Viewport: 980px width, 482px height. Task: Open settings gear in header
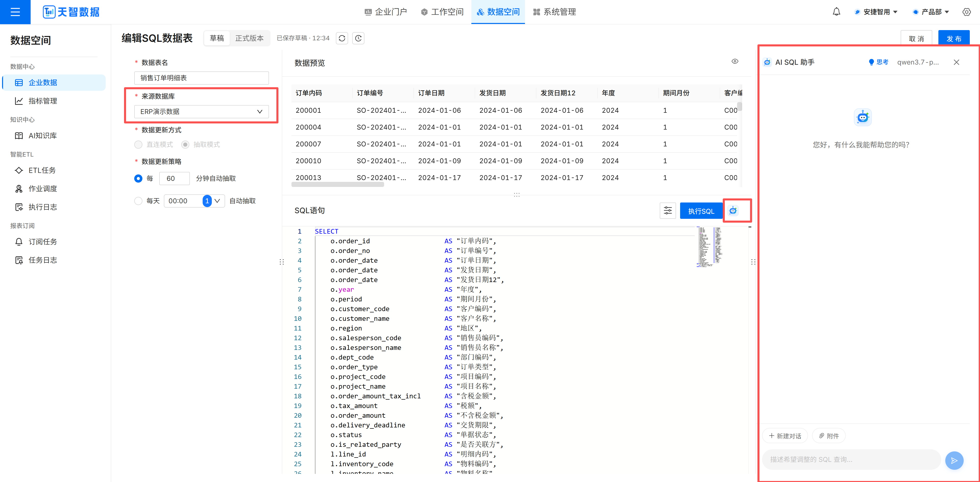[x=966, y=12]
